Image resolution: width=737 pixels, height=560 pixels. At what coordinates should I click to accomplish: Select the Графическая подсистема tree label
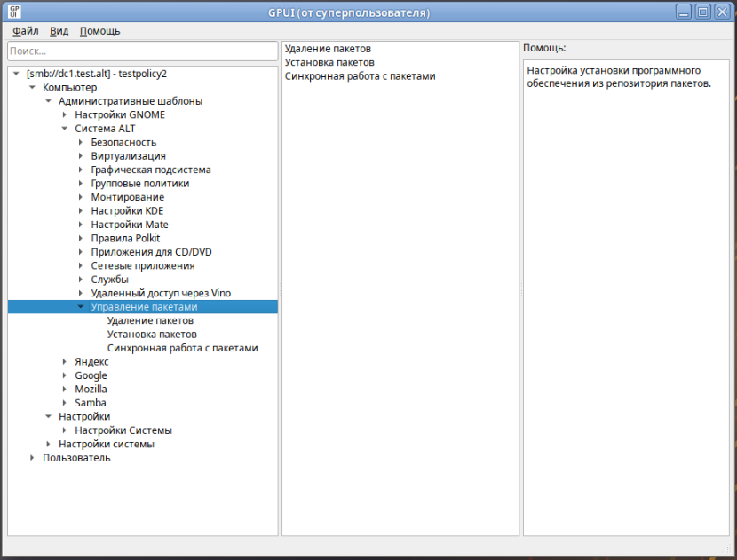151,170
